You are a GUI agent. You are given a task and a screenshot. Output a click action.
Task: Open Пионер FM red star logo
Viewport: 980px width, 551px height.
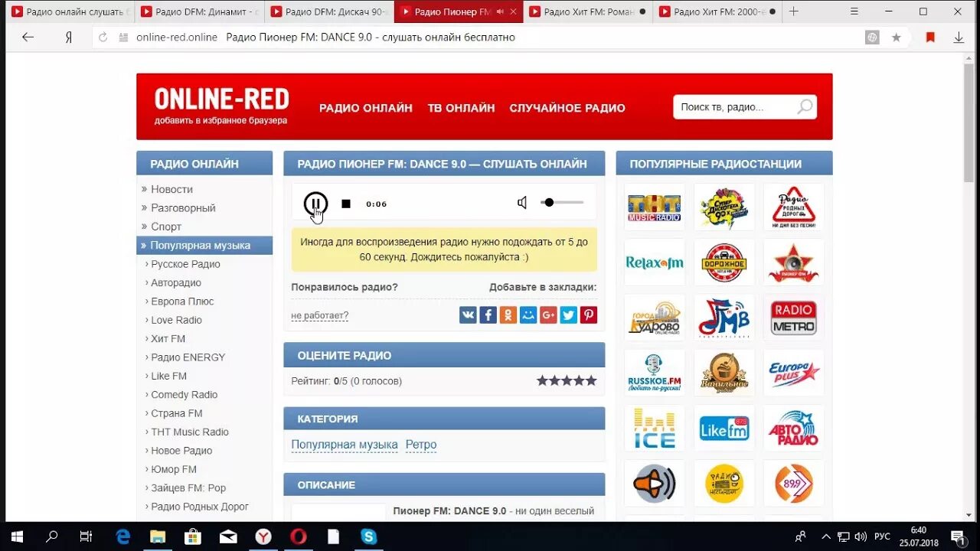click(794, 262)
